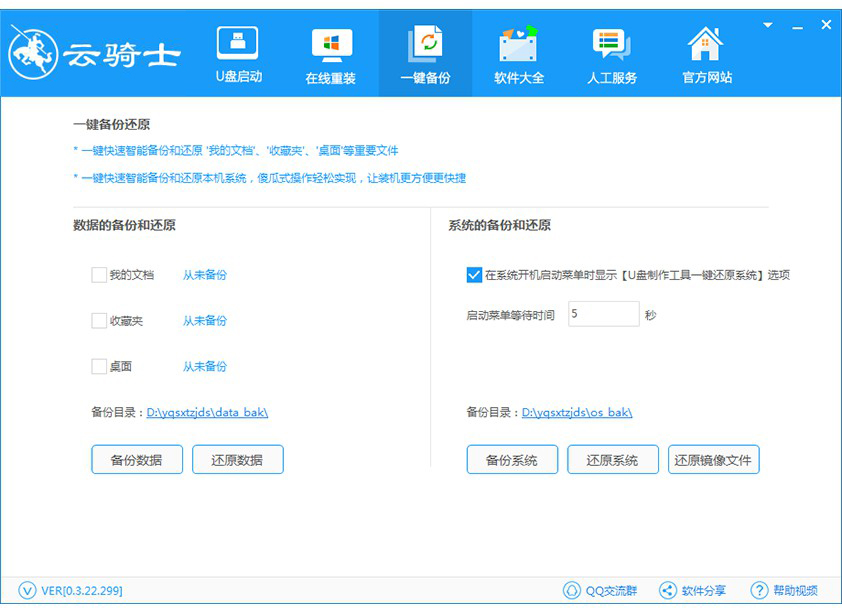
Task: Uncheck the boot menu display option
Action: tap(471, 276)
